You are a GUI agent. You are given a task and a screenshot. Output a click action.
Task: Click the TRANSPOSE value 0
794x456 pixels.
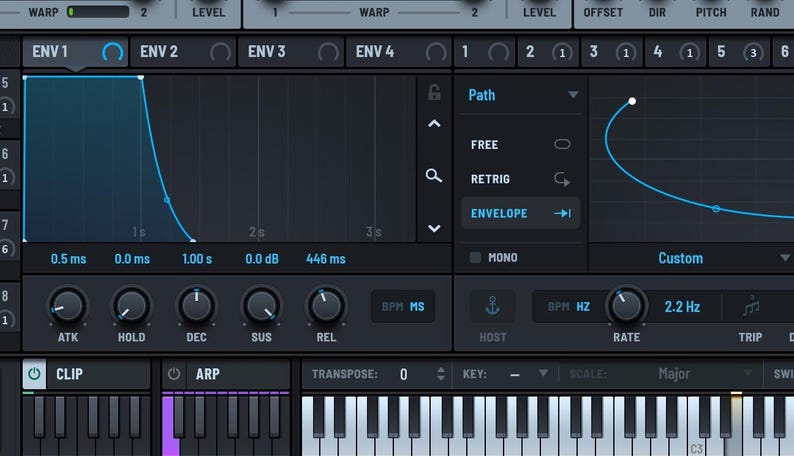(x=404, y=375)
